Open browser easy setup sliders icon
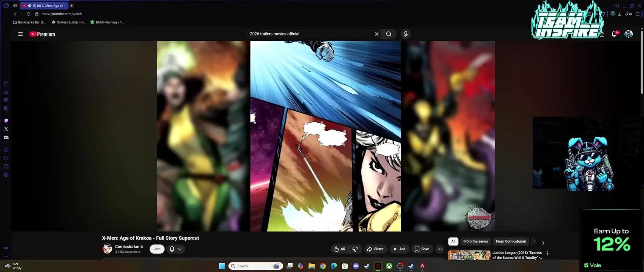The width and height of the screenshot is (644, 272). [638, 14]
